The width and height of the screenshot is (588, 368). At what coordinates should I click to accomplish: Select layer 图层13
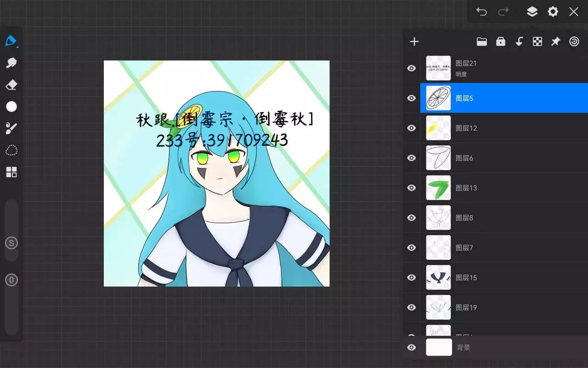point(505,188)
